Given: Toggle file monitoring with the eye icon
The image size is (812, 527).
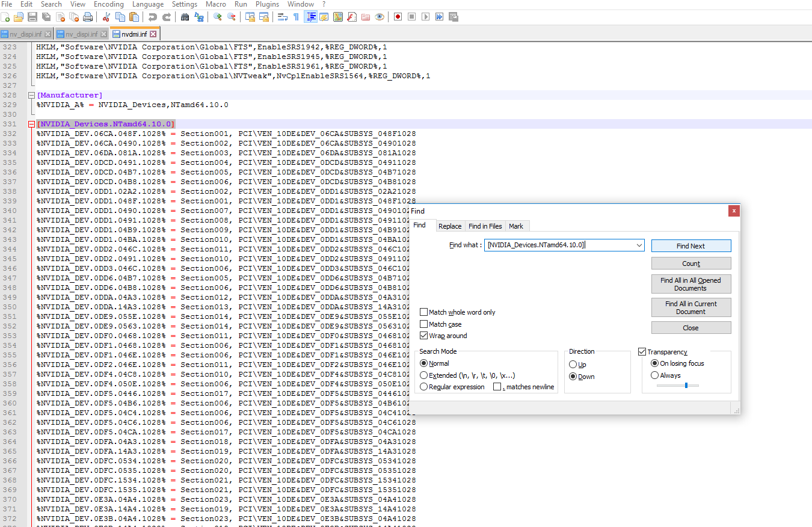Looking at the screenshot, I should point(380,17).
